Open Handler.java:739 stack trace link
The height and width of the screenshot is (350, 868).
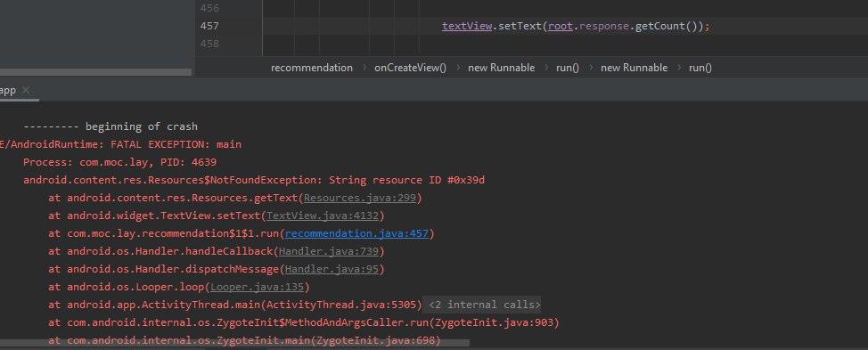click(329, 251)
